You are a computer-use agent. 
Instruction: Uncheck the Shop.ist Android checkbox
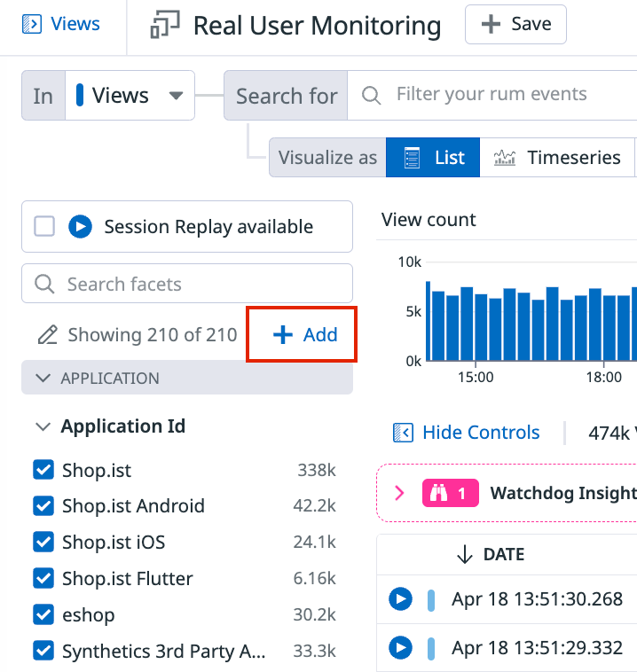click(x=43, y=506)
